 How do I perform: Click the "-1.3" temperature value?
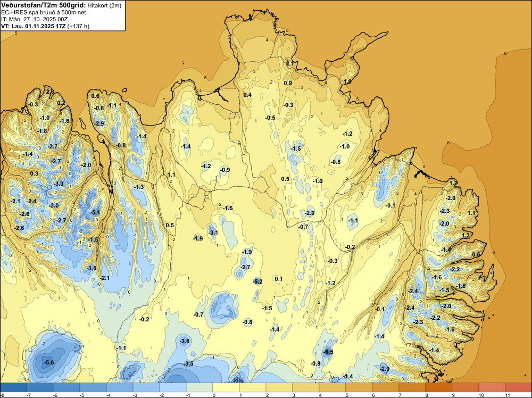click(139, 187)
